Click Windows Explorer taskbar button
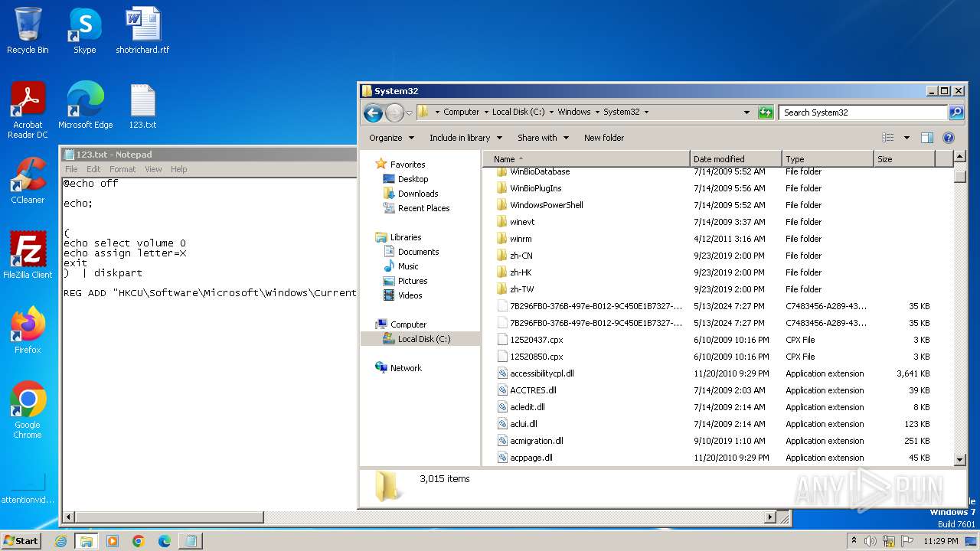 pos(87,541)
